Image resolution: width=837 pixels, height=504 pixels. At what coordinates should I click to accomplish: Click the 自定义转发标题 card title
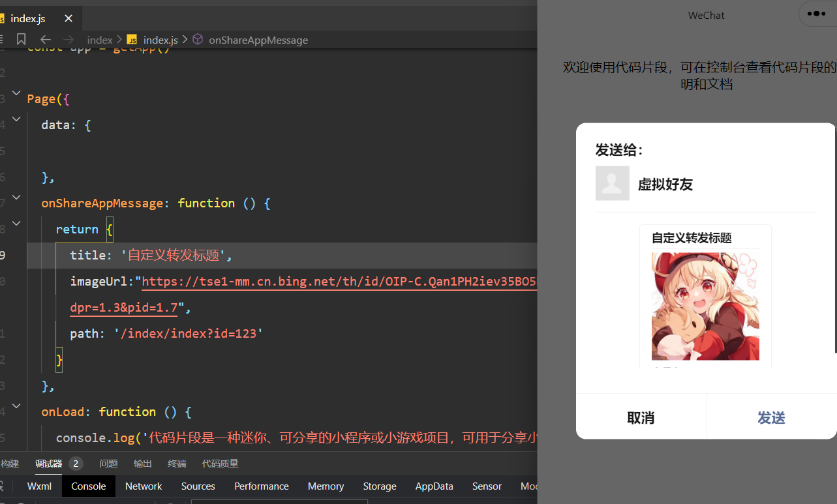692,238
